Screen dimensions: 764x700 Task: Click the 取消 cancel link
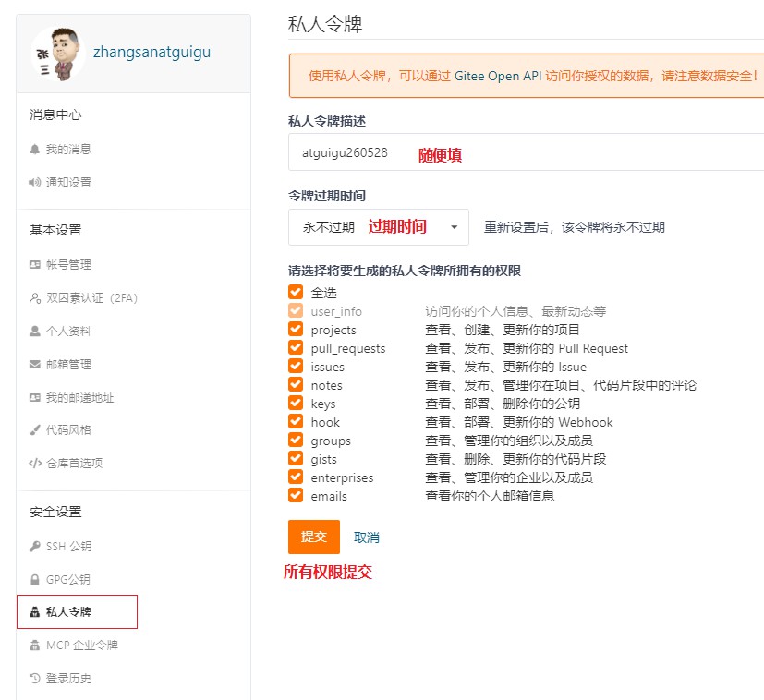click(367, 537)
